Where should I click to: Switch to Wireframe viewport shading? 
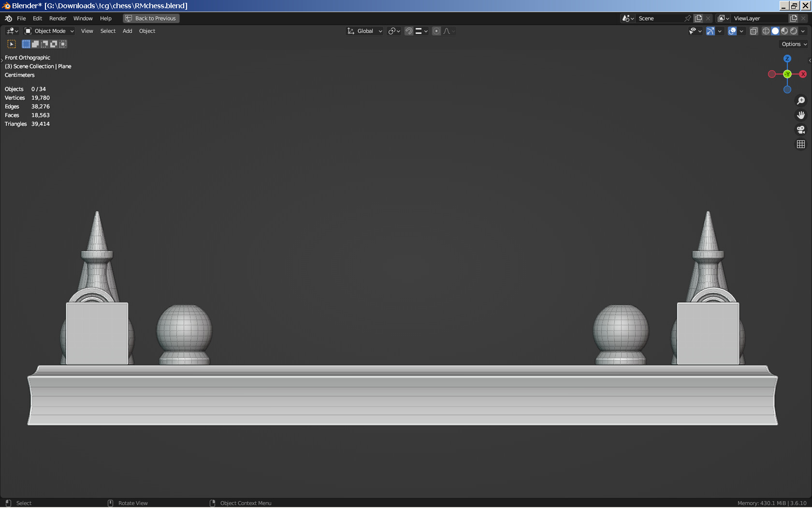pyautogui.click(x=766, y=31)
